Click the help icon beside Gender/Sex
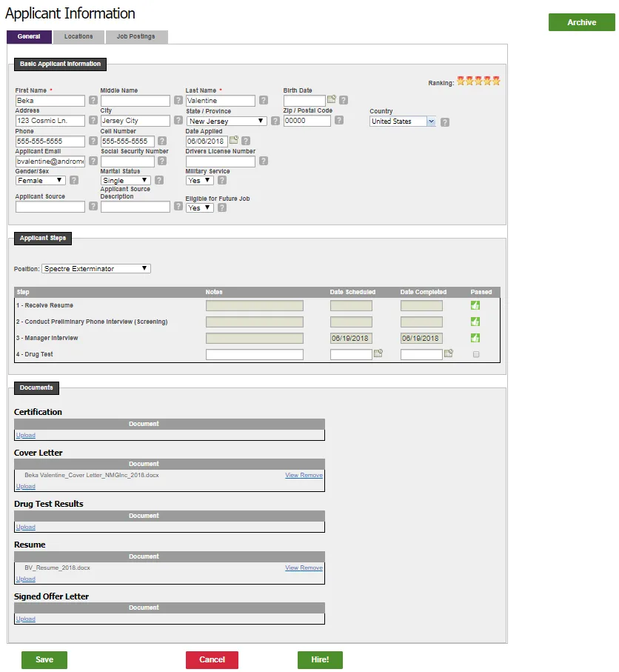The width and height of the screenshot is (619, 672). [74, 181]
